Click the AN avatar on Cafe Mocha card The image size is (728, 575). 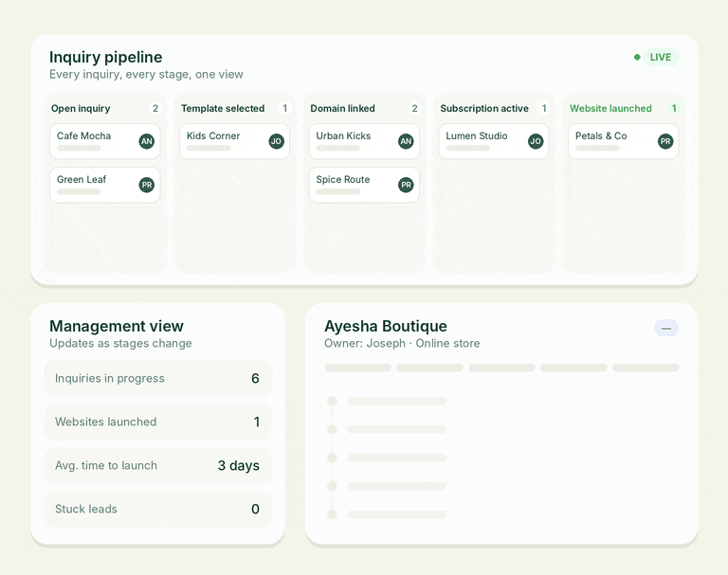pyautogui.click(x=147, y=141)
